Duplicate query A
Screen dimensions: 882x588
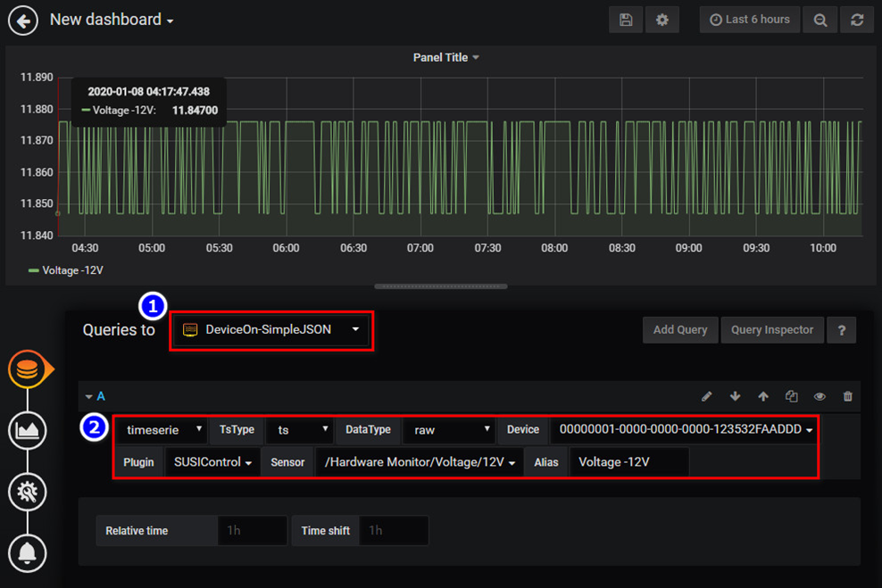click(x=791, y=396)
